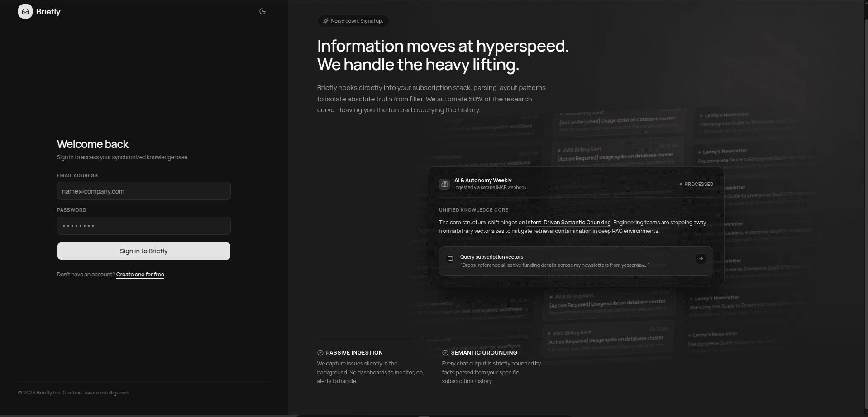Click the 'SEMANTIC GROUNDING' heading

484,353
